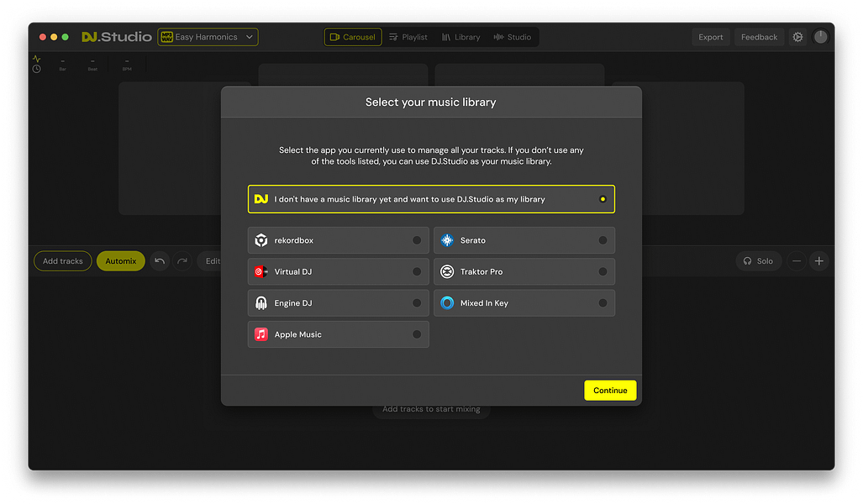Click Add tracks button

63,261
